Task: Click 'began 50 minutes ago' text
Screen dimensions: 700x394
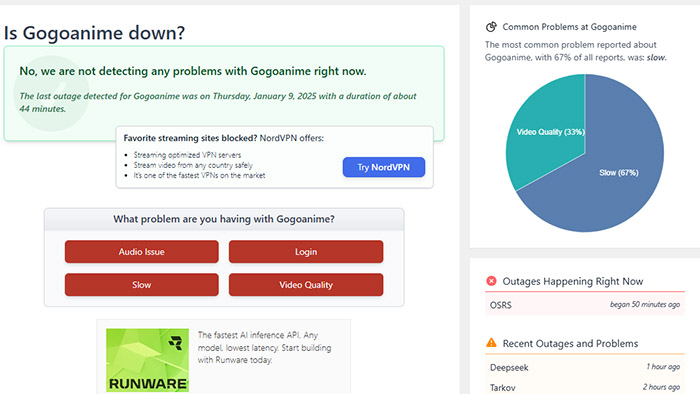Action: pyautogui.click(x=645, y=304)
